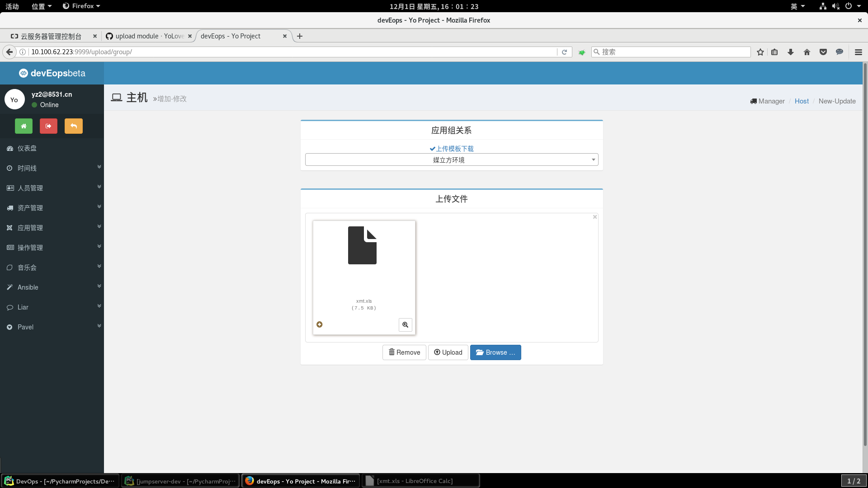868x488 pixels.
Task: Click the zoom preview icon on xmt.xls
Action: 405,324
